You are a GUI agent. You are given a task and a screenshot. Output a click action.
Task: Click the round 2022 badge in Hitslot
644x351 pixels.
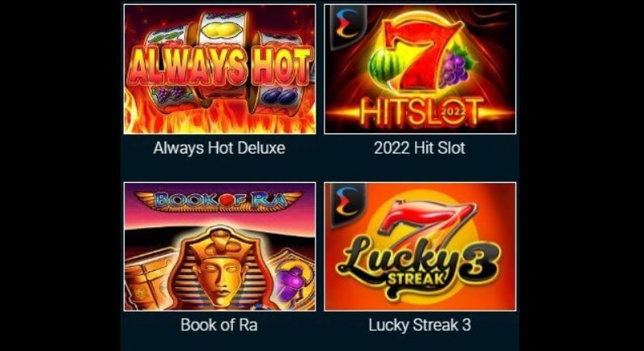pyautogui.click(x=454, y=112)
